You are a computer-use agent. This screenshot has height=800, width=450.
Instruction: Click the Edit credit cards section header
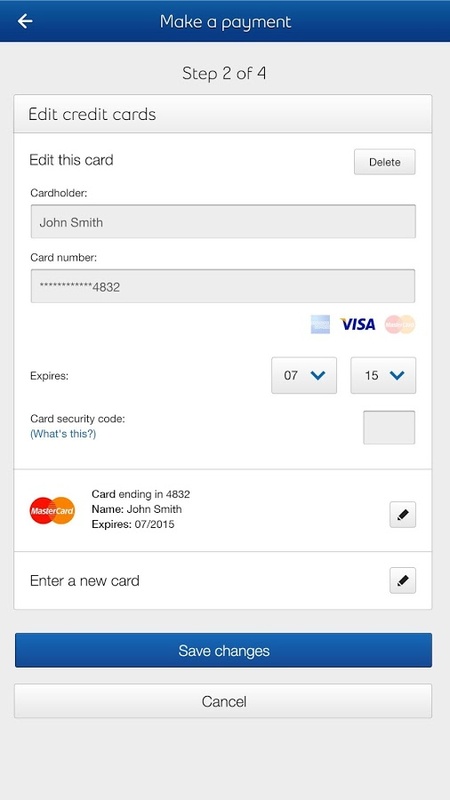coord(223,114)
